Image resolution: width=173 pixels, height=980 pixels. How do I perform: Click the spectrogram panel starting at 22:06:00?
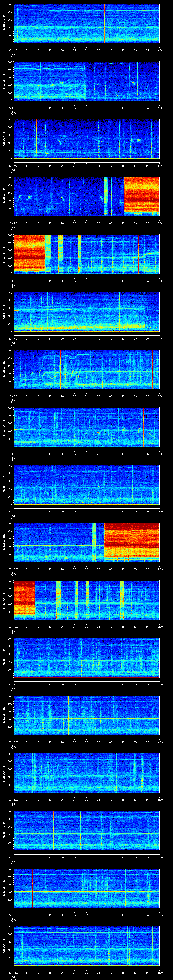[86, 312]
